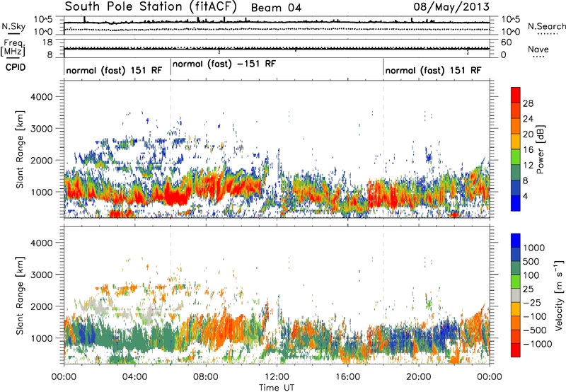This screenshot has width=566, height=392.
Task: Click the last 'normal (fast) 151 RF' label
Action: click(433, 70)
